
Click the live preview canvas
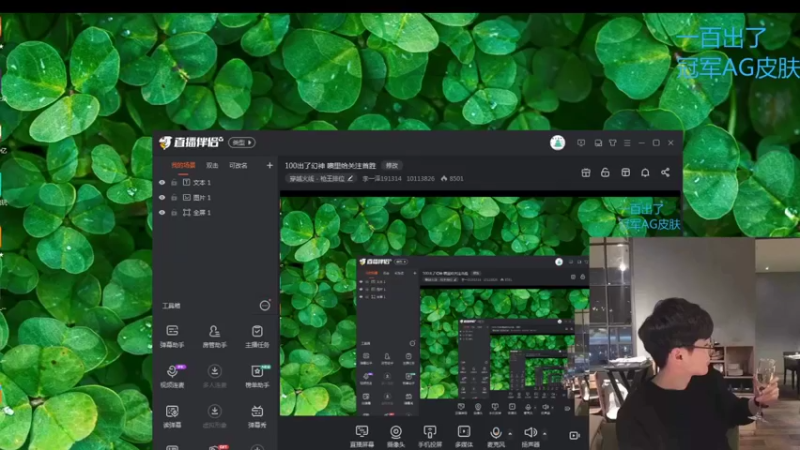click(434, 306)
